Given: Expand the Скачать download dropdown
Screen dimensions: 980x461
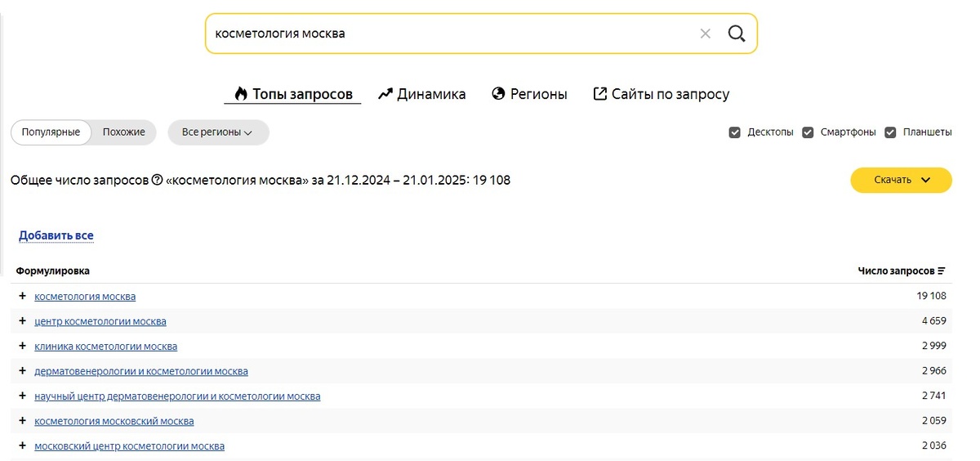Looking at the screenshot, I should 901,180.
